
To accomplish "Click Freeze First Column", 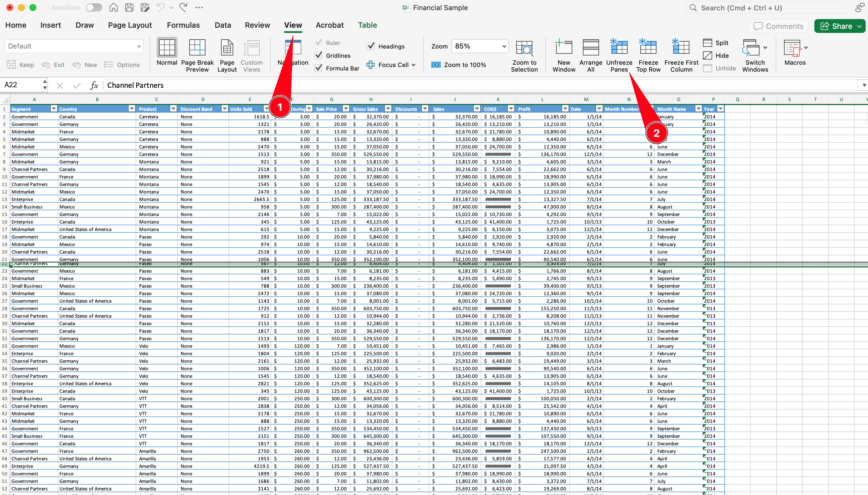I will (681, 55).
